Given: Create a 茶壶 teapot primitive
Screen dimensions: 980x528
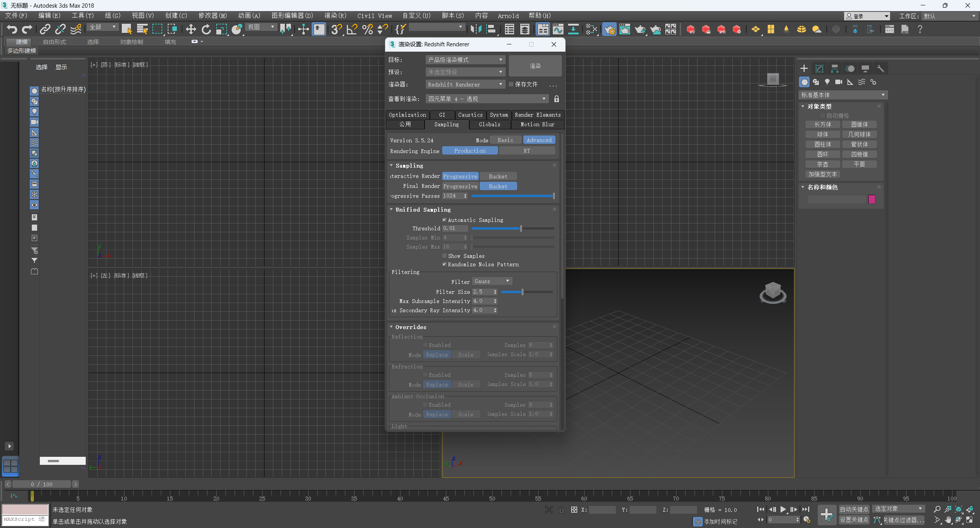Looking at the screenshot, I should (823, 164).
